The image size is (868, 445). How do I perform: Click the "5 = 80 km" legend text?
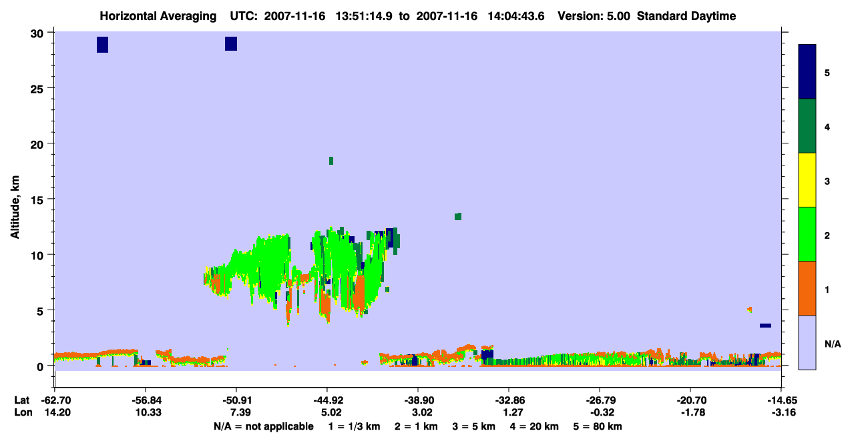tap(598, 426)
